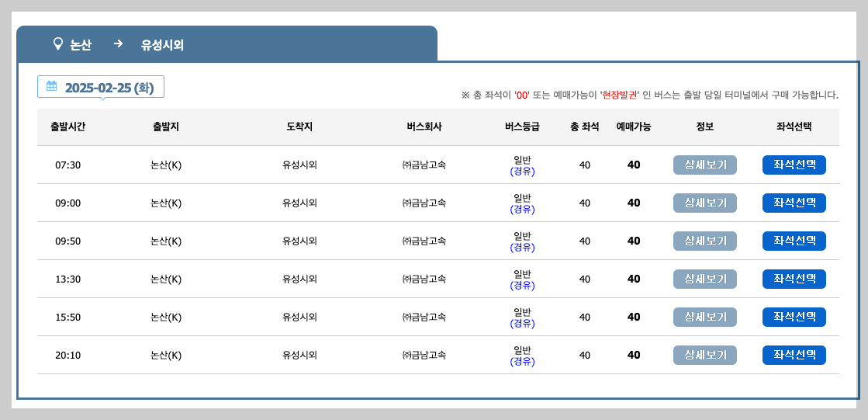Click the 09:50 departure time

coord(68,241)
